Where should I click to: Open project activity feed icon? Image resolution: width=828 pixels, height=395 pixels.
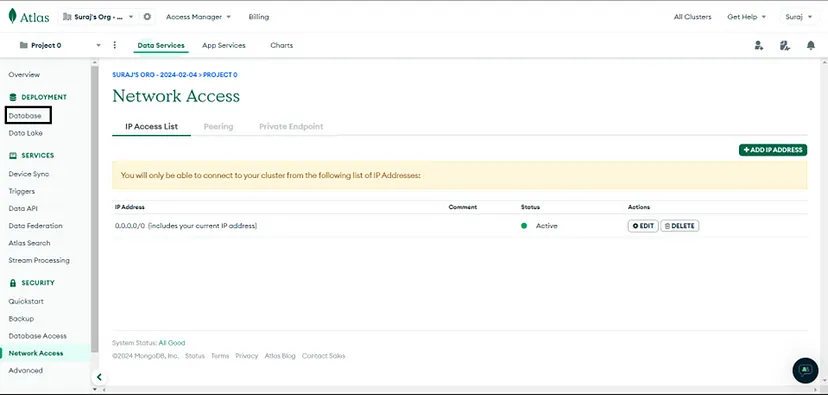coord(785,45)
